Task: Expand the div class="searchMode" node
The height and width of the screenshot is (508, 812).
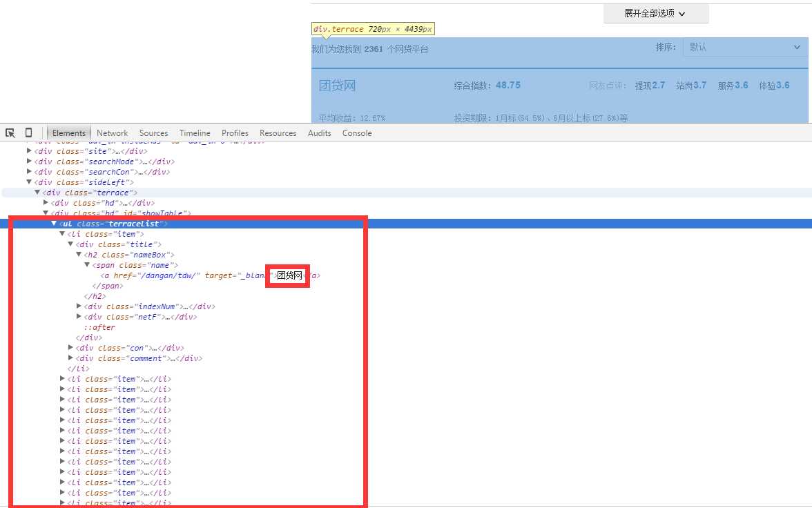Action: coord(29,161)
